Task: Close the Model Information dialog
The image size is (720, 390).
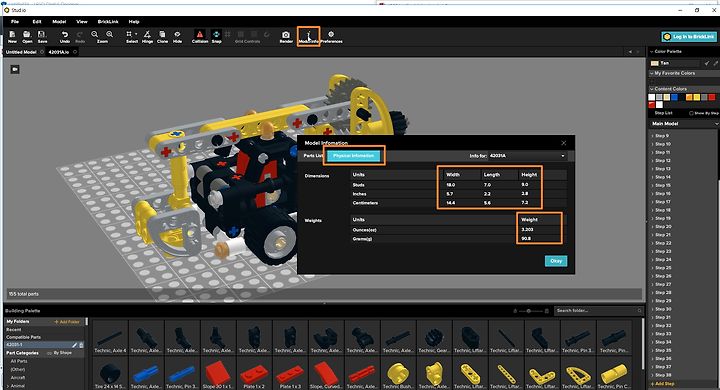Action: click(x=563, y=143)
